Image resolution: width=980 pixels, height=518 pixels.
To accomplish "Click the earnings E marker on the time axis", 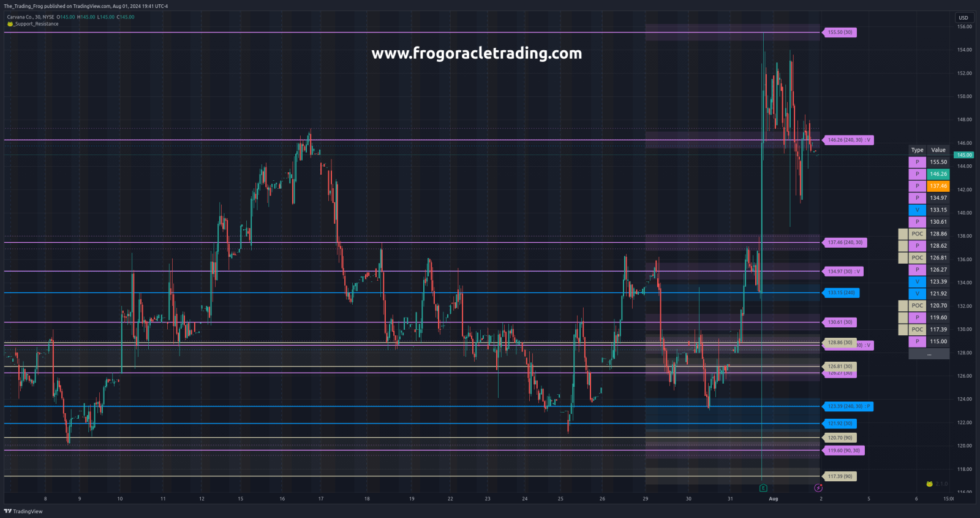I will pos(763,488).
